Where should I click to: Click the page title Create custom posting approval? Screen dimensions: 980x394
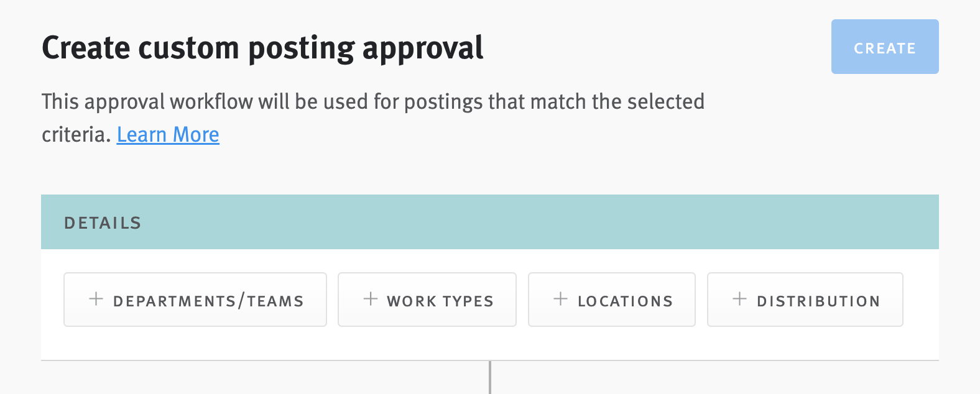coord(262,47)
